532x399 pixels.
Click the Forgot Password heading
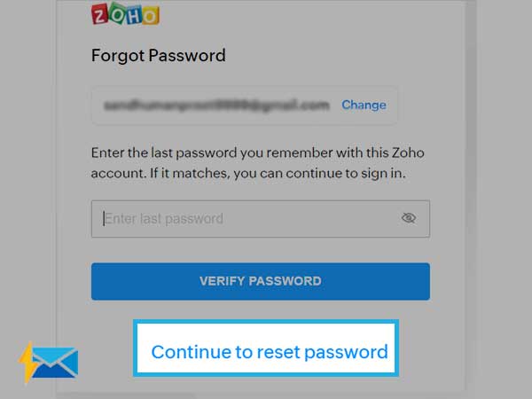[x=158, y=55]
